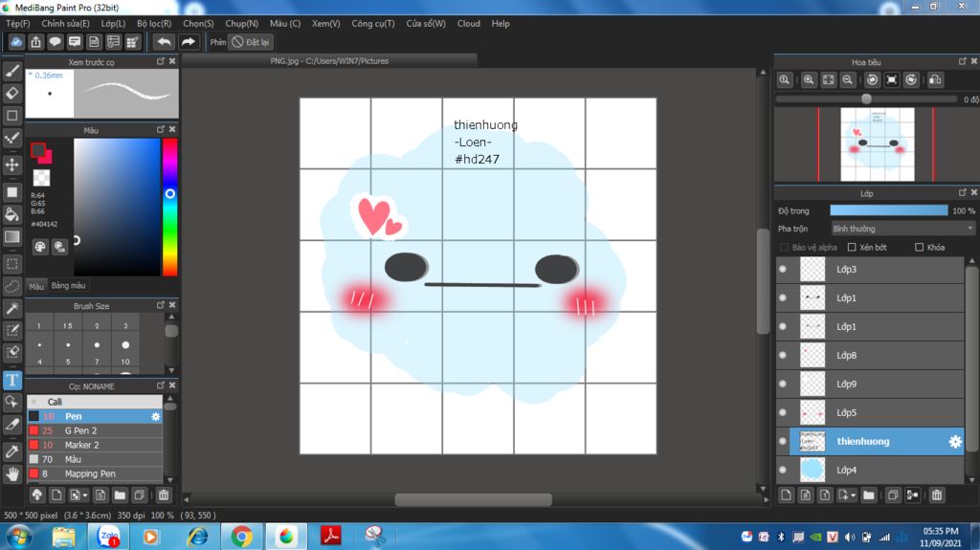Toggle visibility of thienhuong layer
The image size is (980, 550).
pos(783,441)
